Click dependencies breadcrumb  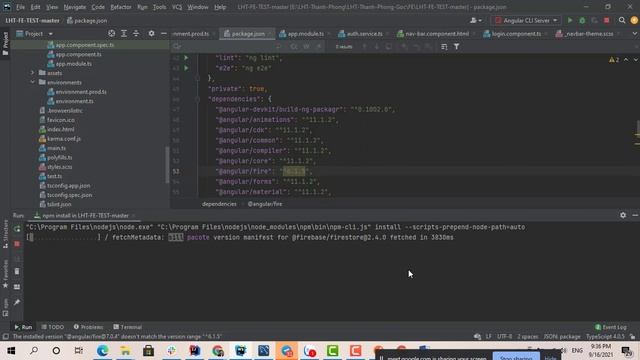219,204
